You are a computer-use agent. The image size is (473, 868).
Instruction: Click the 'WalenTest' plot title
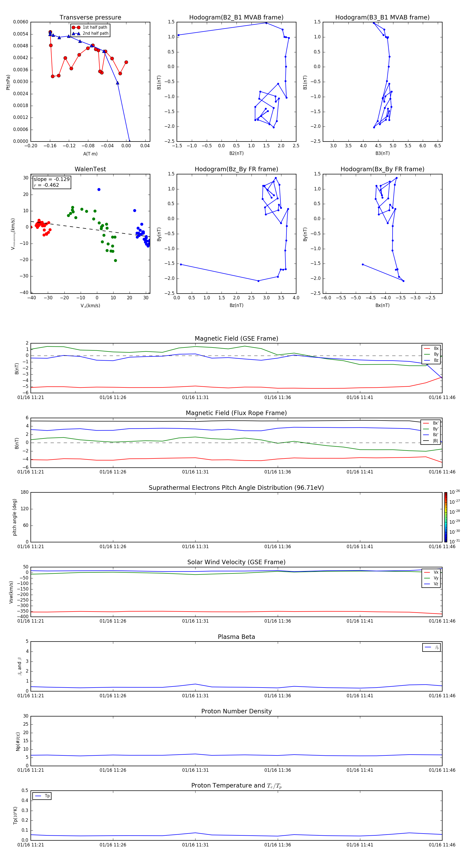click(90, 169)
